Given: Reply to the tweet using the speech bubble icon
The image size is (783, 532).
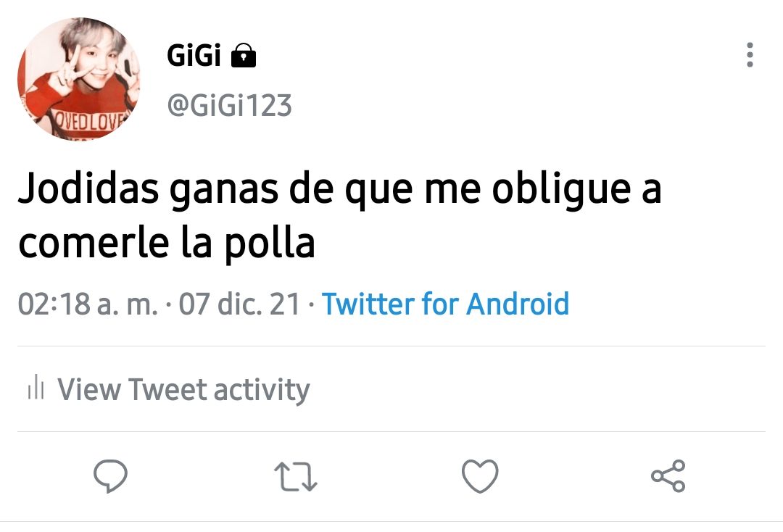Looking at the screenshot, I should pyautogui.click(x=110, y=475).
